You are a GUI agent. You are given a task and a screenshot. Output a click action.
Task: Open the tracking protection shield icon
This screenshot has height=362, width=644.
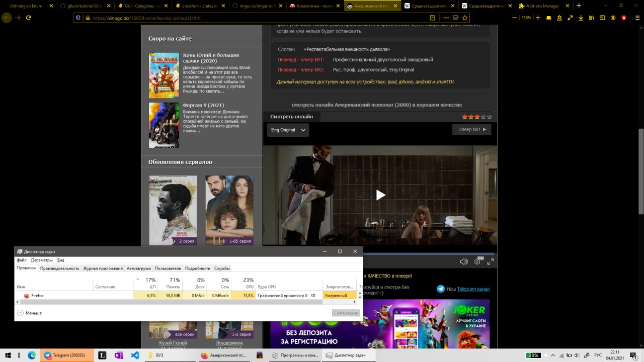pos(78,18)
